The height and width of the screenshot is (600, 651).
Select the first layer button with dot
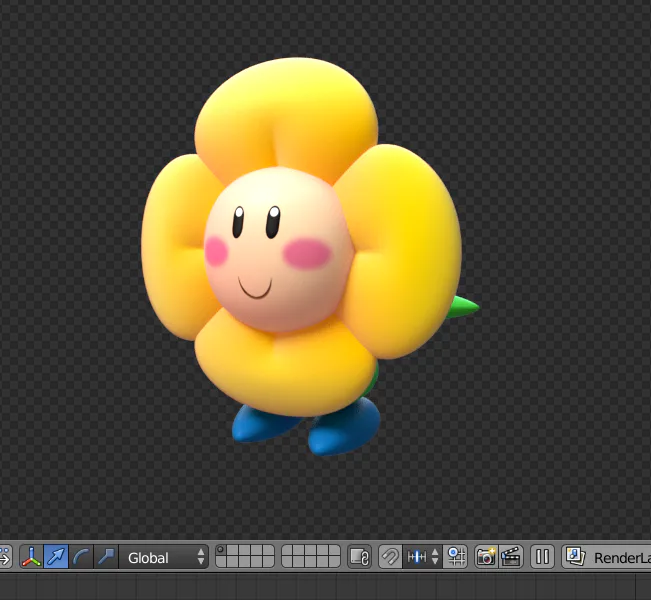[221, 551]
